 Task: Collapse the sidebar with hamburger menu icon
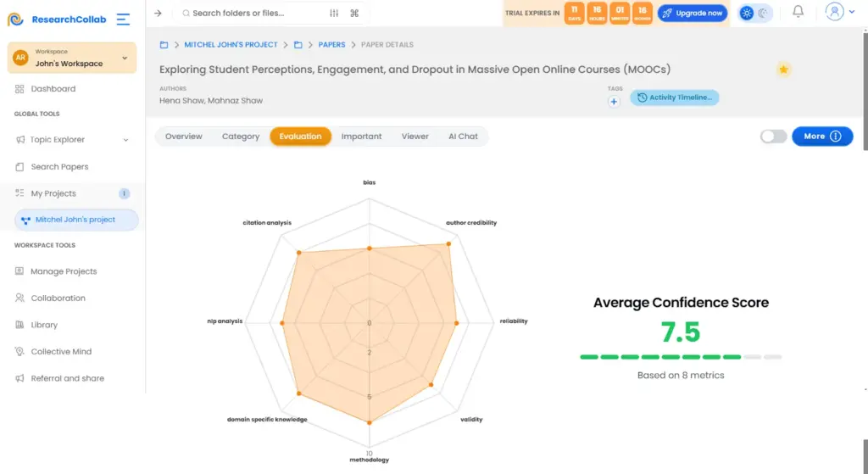coord(123,20)
